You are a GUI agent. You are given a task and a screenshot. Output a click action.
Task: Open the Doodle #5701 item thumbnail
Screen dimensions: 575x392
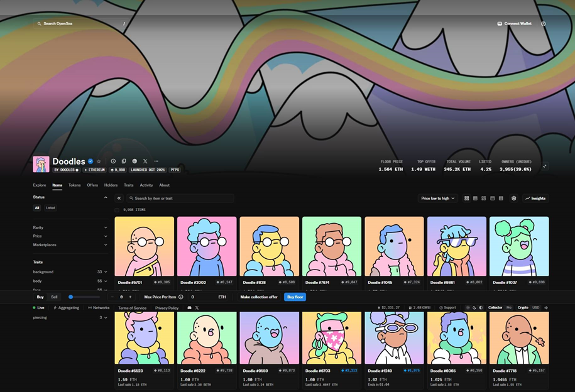(x=145, y=246)
